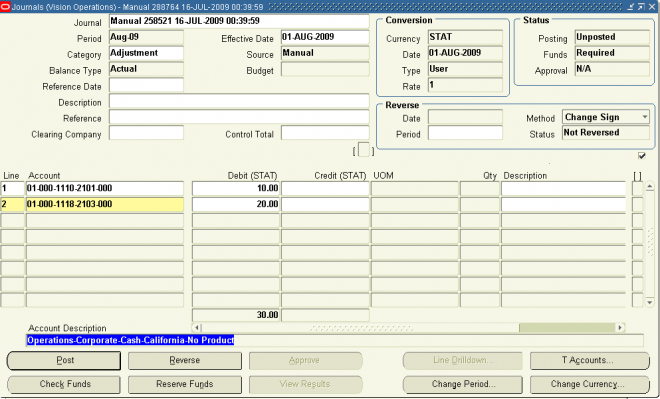This screenshot has height=399, width=660.
Task: Click the journal lines scrollbar up arrow
Action: tap(649, 186)
